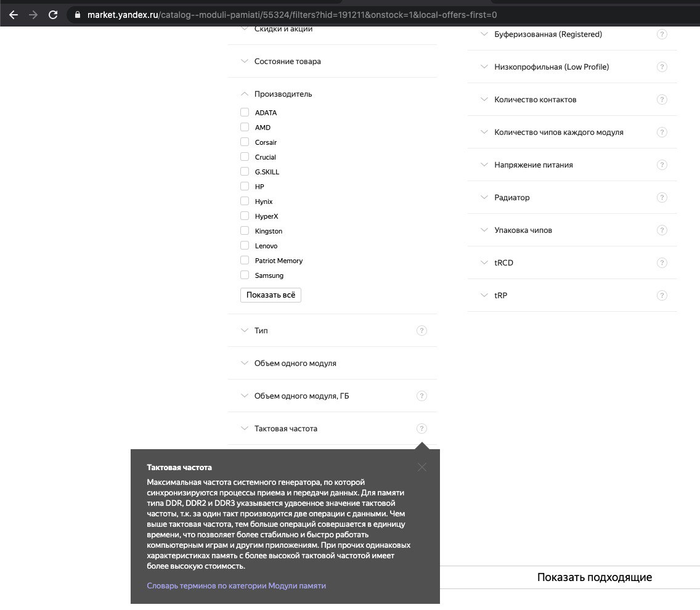Screen dimensions: 700x610
Task: Expand the Объем одного модуля filter
Action: (x=295, y=364)
